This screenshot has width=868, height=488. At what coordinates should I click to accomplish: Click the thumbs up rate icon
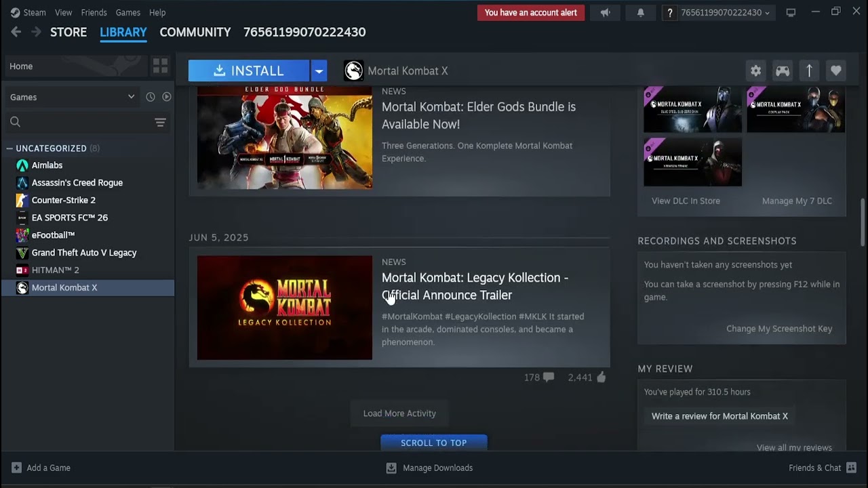[x=601, y=378]
